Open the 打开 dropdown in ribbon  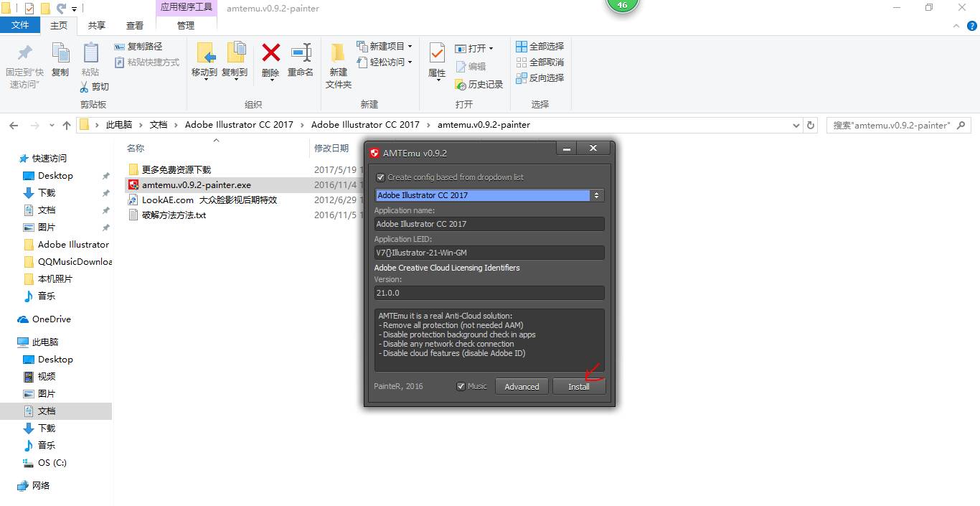(474, 49)
